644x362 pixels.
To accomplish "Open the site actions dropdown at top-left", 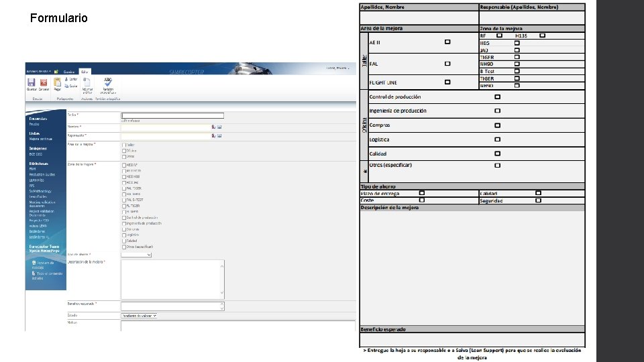I will pos(39,72).
